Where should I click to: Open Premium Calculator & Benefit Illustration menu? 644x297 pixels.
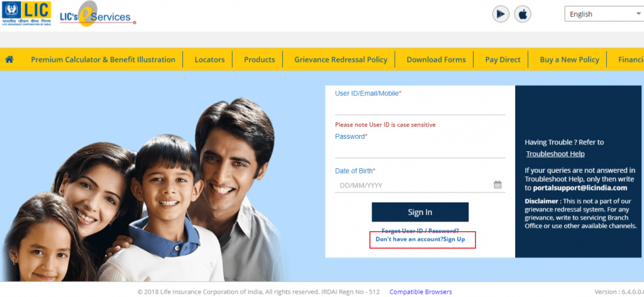pos(103,60)
